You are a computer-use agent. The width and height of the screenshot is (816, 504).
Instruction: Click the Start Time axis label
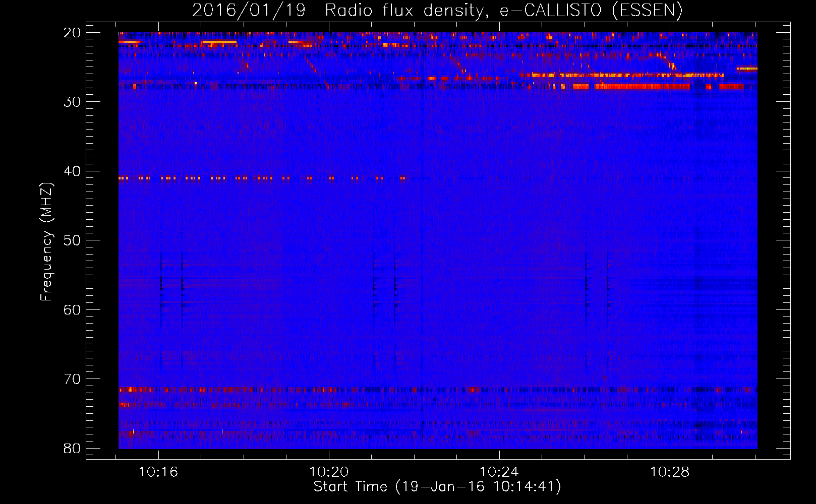(x=437, y=487)
